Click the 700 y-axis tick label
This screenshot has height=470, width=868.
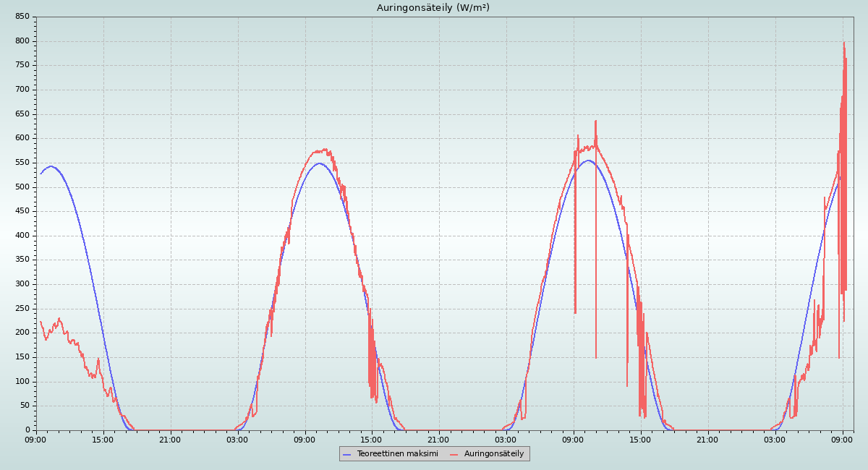[22, 90]
